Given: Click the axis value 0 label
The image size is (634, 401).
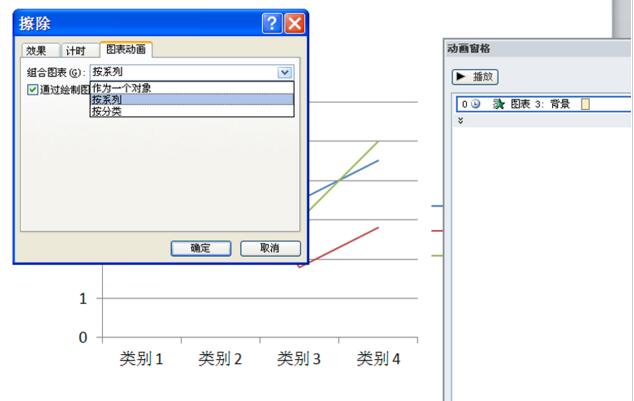Looking at the screenshot, I should point(83,338).
